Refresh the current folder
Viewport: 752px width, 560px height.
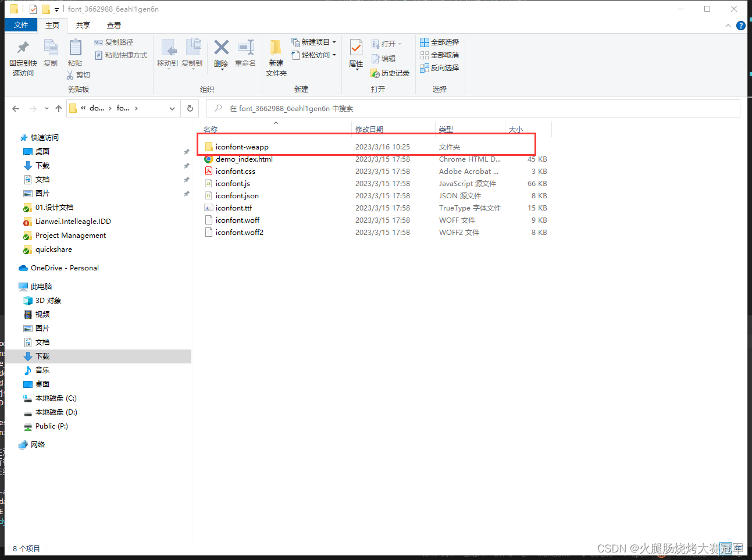coord(190,109)
